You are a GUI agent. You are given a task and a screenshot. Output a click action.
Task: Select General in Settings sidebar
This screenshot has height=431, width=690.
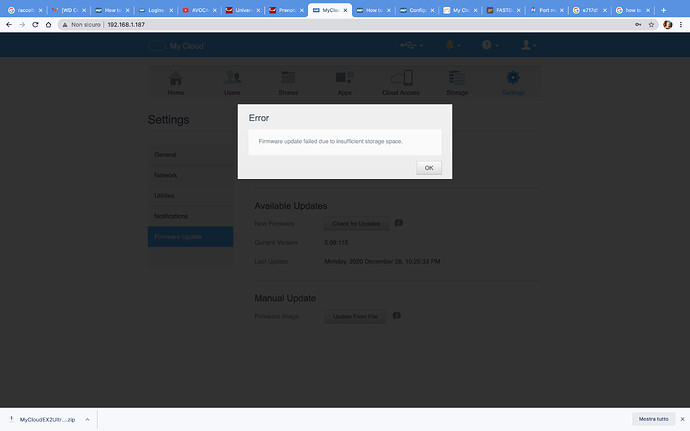tap(190, 155)
